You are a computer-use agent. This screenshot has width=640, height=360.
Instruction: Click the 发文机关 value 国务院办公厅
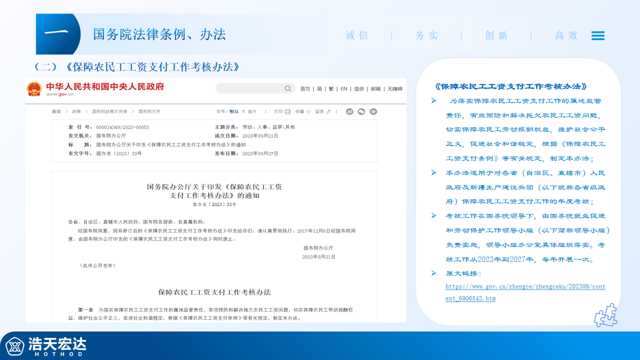[111, 136]
